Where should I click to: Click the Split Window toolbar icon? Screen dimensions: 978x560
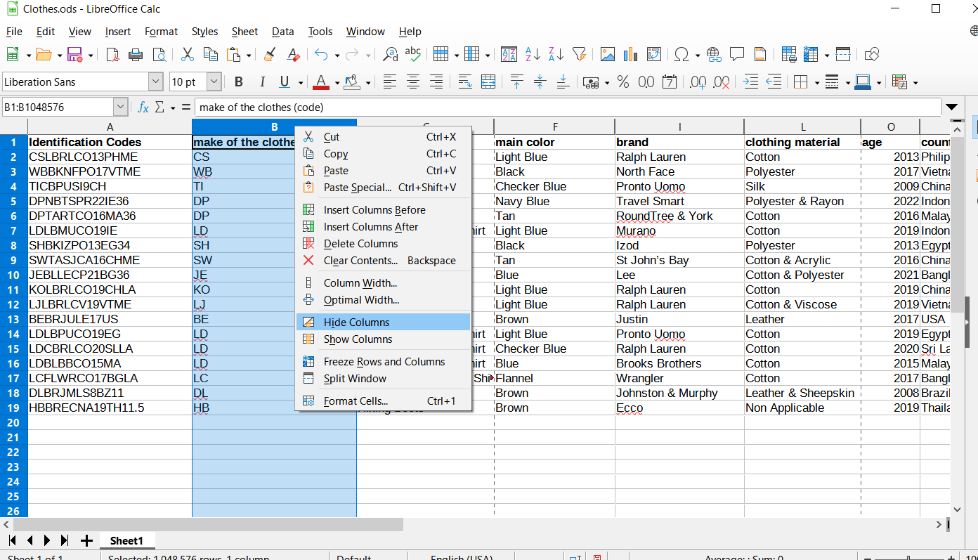(x=843, y=54)
